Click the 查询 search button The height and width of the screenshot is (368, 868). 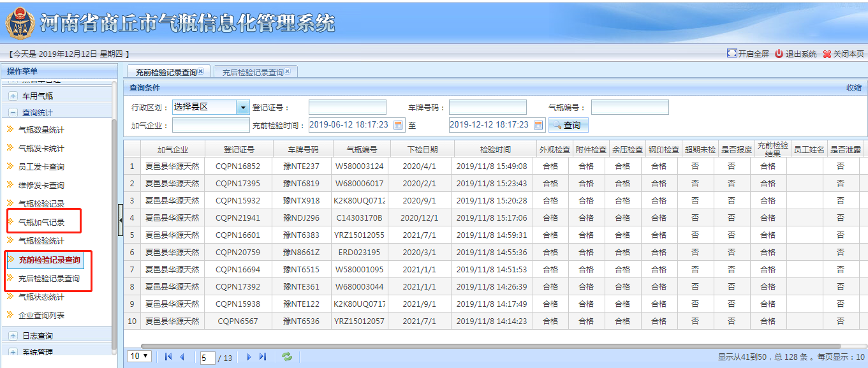[567, 125]
